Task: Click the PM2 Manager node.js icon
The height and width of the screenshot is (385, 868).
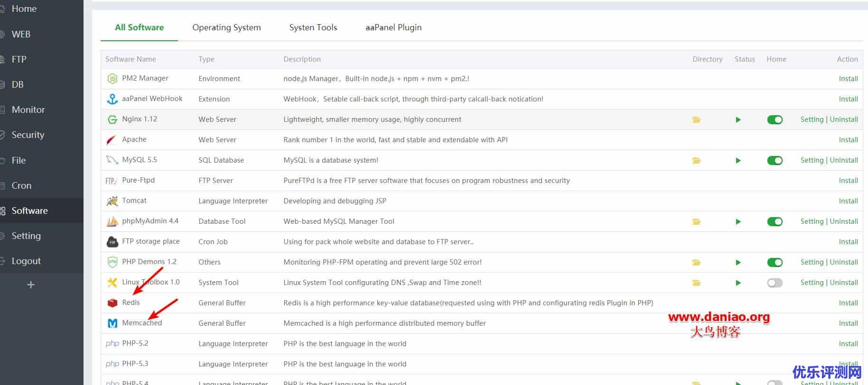Action: pyautogui.click(x=112, y=79)
